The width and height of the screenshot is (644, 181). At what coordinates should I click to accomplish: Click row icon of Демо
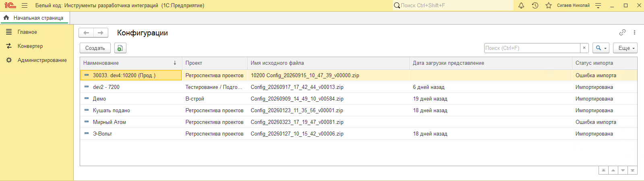point(87,99)
